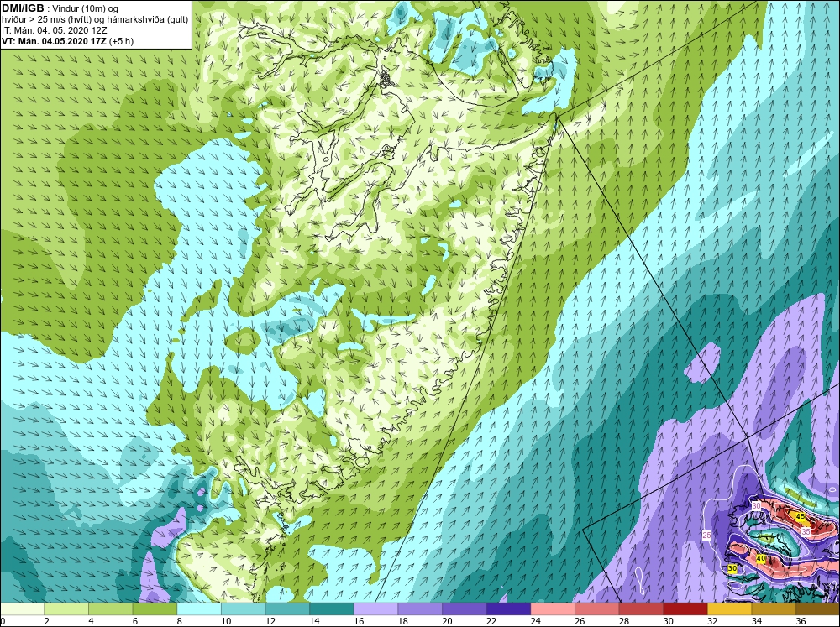Image resolution: width=840 pixels, height=627 pixels.
Task: Click the legend scale label '0'
Action: click(x=3, y=621)
